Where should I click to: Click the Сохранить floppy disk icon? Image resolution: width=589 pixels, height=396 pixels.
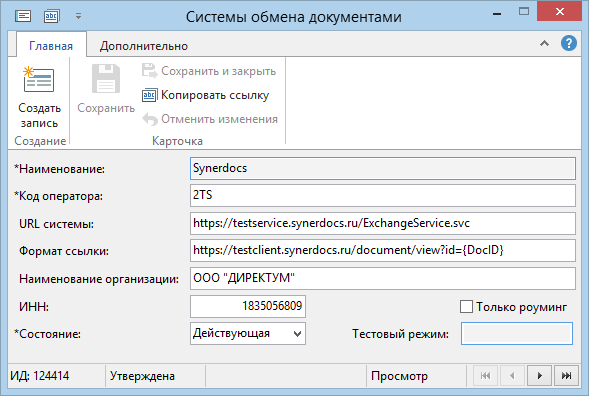[x=106, y=79]
